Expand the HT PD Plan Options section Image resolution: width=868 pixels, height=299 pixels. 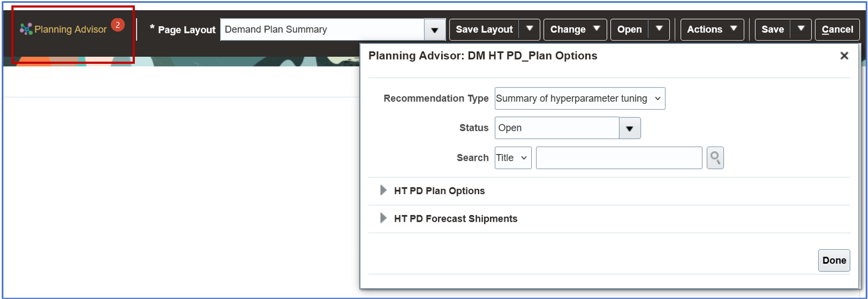pos(383,190)
